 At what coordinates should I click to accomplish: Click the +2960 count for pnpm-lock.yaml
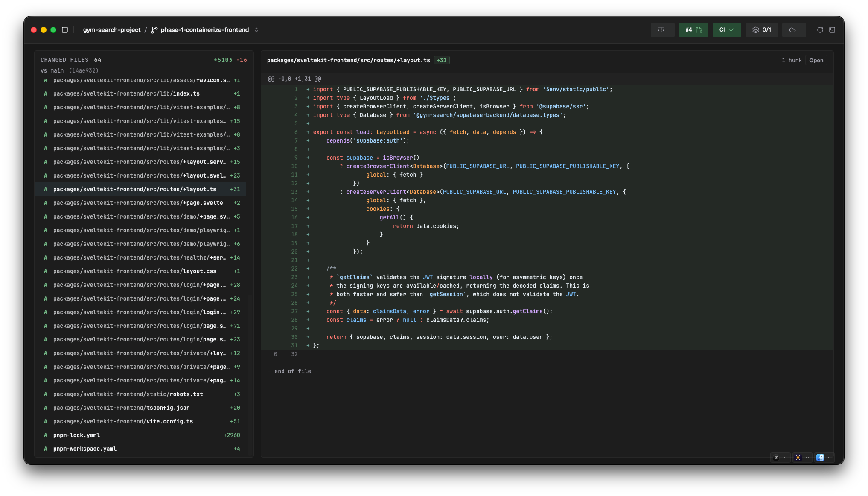click(232, 435)
